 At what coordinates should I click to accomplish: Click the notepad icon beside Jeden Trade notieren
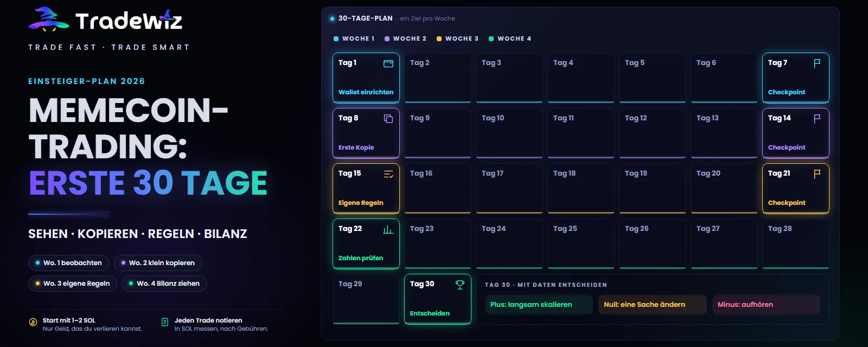pos(165,322)
